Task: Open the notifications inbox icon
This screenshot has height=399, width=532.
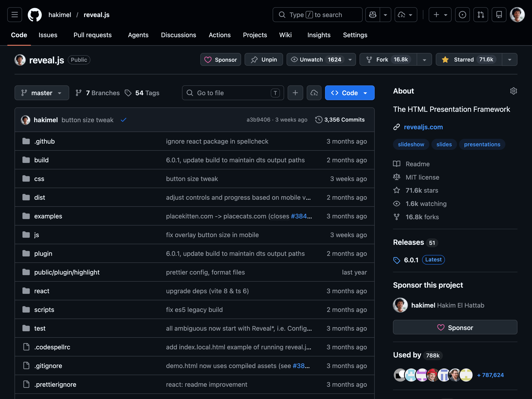Action: pyautogui.click(x=499, y=15)
